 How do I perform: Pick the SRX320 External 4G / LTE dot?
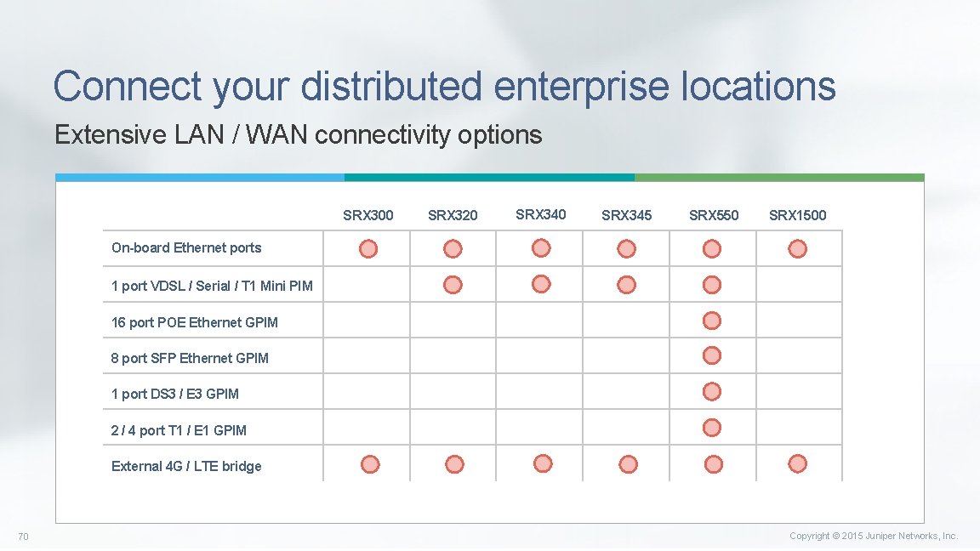(454, 464)
